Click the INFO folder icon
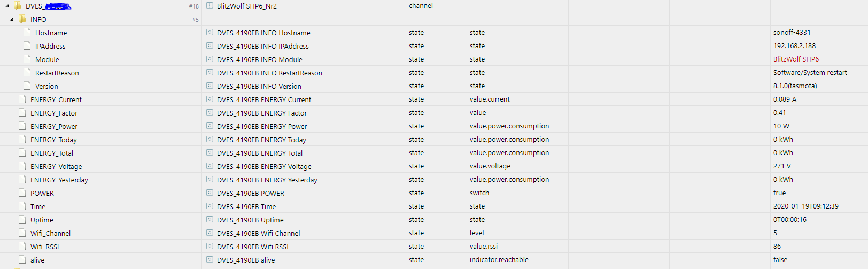Image resolution: width=868 pixels, height=269 pixels. click(x=22, y=19)
